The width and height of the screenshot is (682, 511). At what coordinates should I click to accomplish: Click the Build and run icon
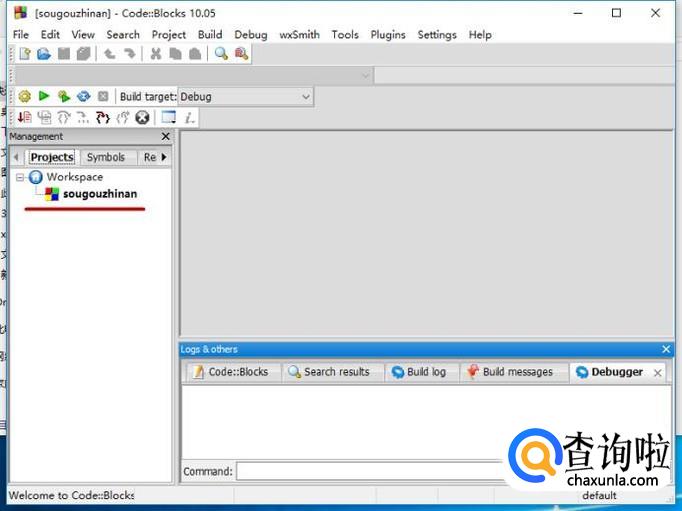click(64, 96)
